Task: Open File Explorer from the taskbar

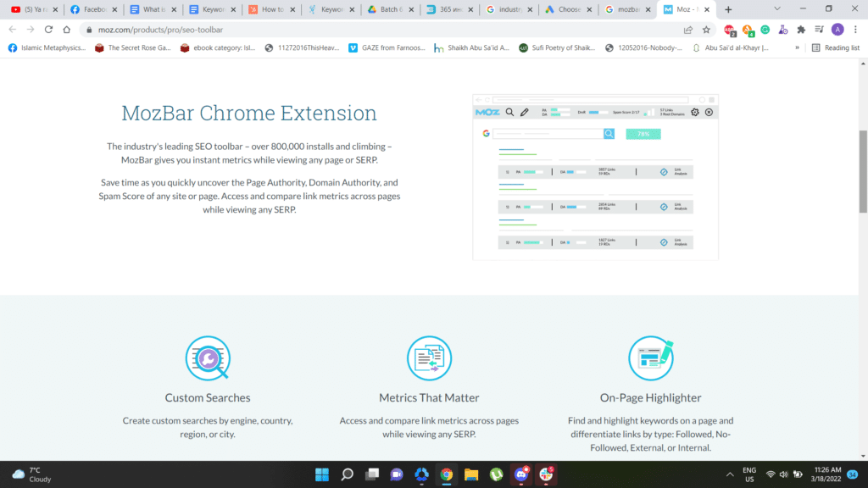Action: point(471,474)
